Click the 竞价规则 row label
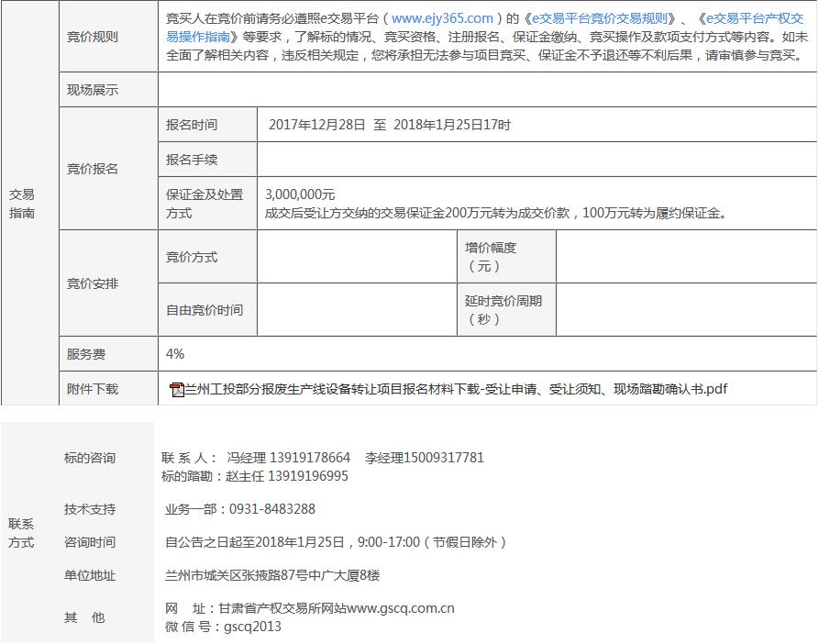This screenshot has height=644, width=819. click(93, 37)
